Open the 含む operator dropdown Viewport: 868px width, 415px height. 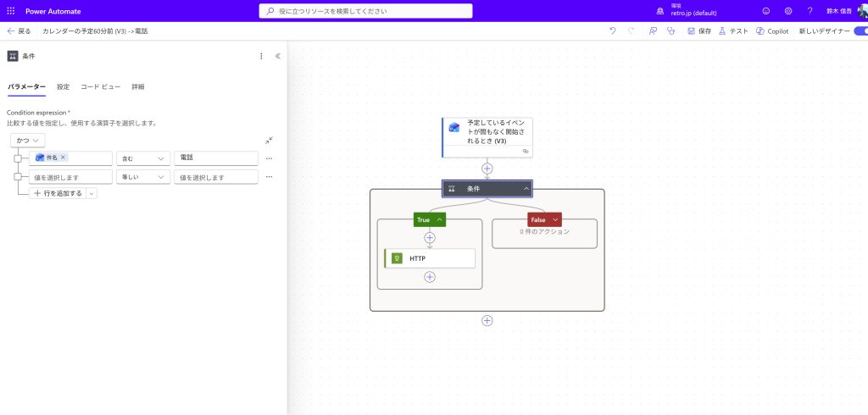[142, 158]
